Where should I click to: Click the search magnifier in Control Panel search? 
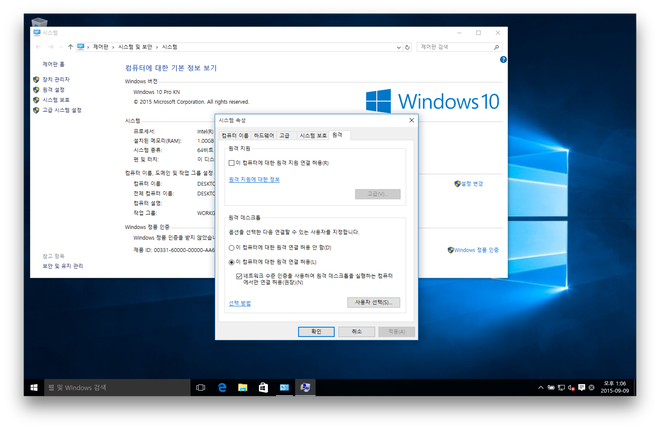point(496,47)
